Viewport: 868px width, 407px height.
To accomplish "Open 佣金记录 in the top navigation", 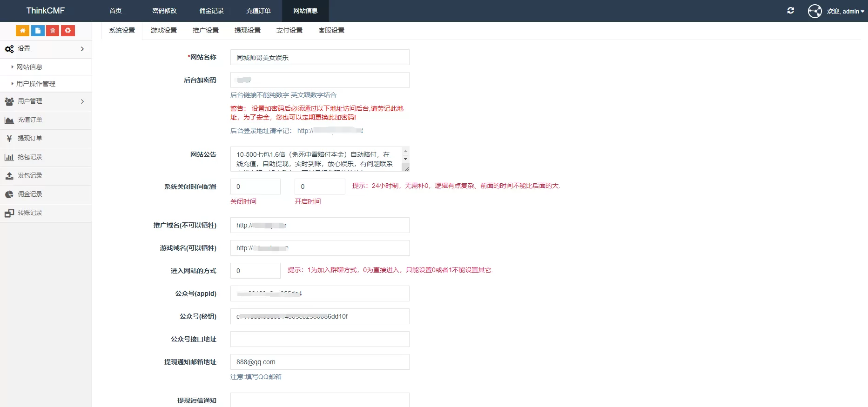I will 211,11.
